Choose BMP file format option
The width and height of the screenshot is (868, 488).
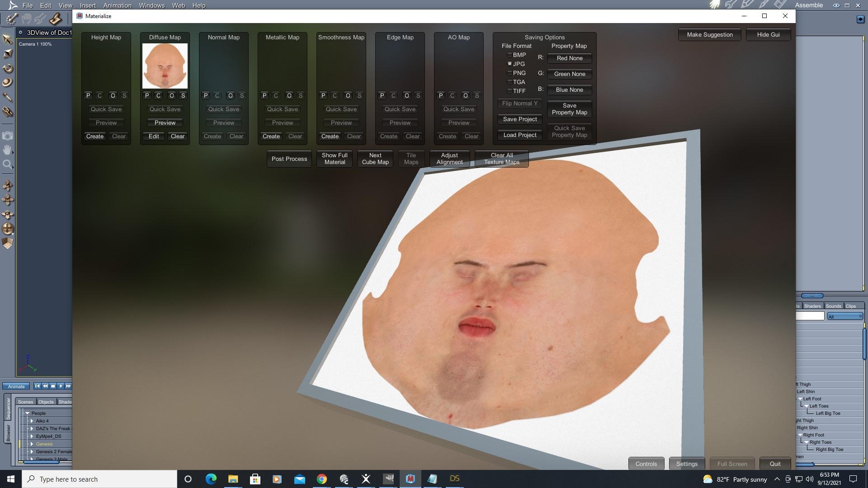[509, 55]
